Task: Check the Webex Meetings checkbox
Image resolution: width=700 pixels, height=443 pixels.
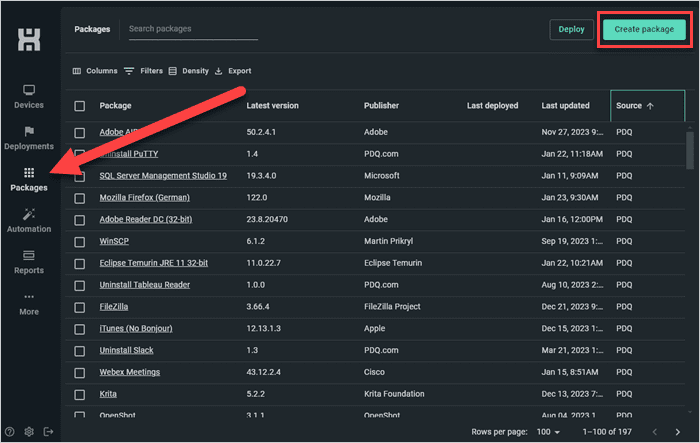Action: tap(79, 373)
